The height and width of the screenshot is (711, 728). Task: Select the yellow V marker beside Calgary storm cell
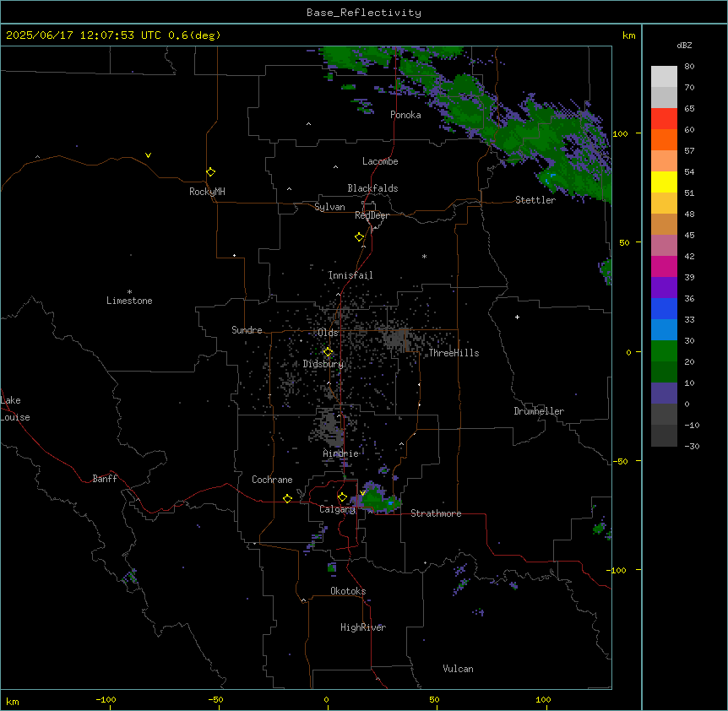363,493
